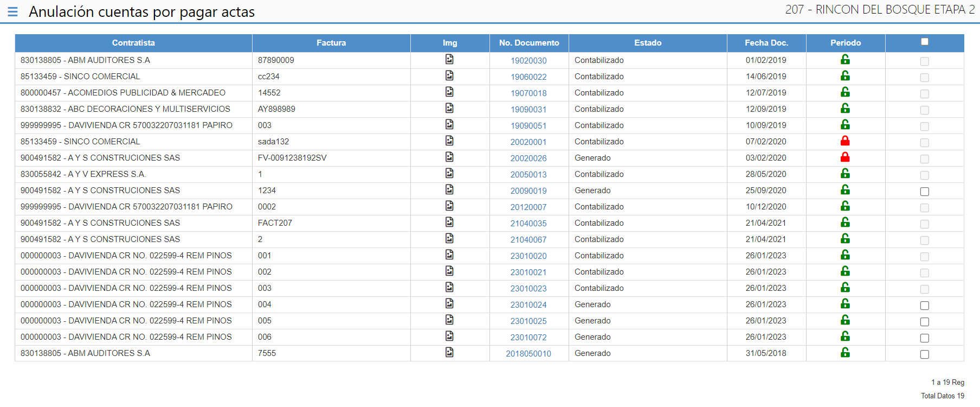Open document link 2018050010
980x407 pixels.
(528, 354)
